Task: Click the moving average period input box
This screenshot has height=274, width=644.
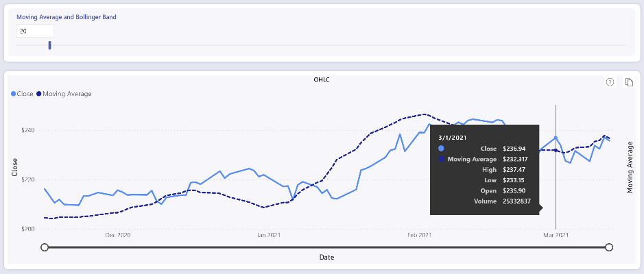Action: tap(35, 31)
